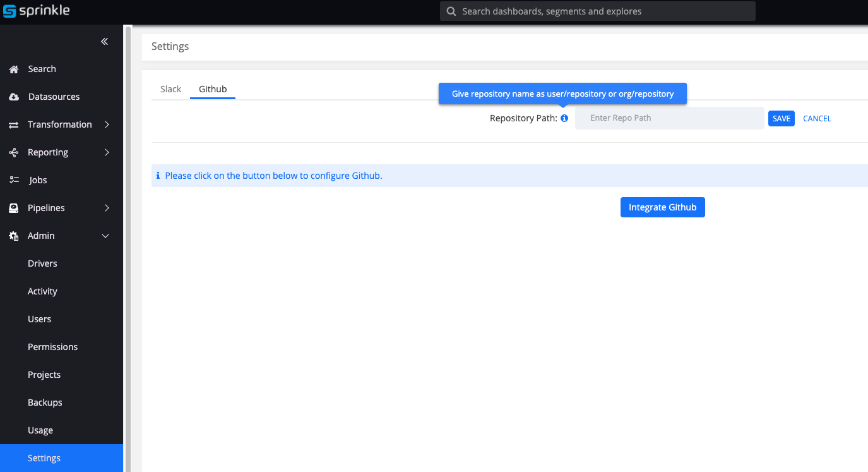Switch to the Slack tab

170,89
